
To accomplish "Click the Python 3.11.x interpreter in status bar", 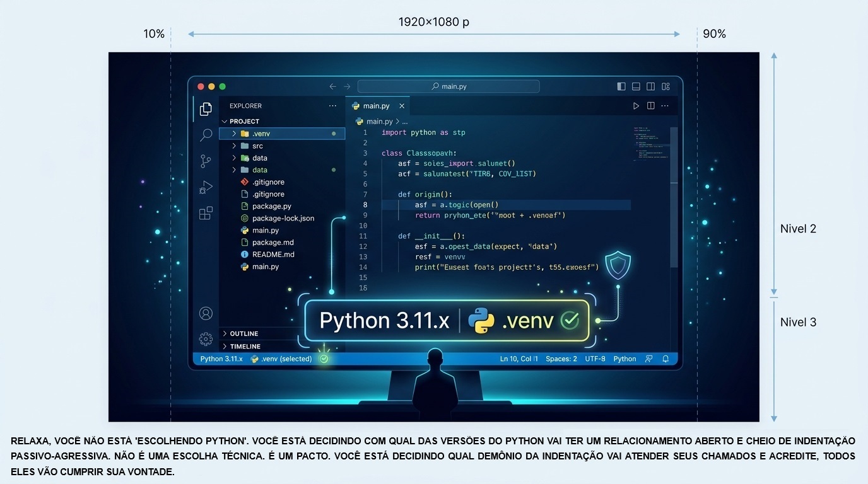I will coord(221,359).
